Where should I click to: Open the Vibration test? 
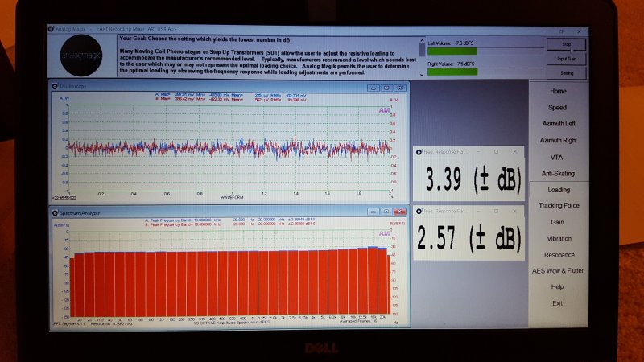(x=559, y=238)
